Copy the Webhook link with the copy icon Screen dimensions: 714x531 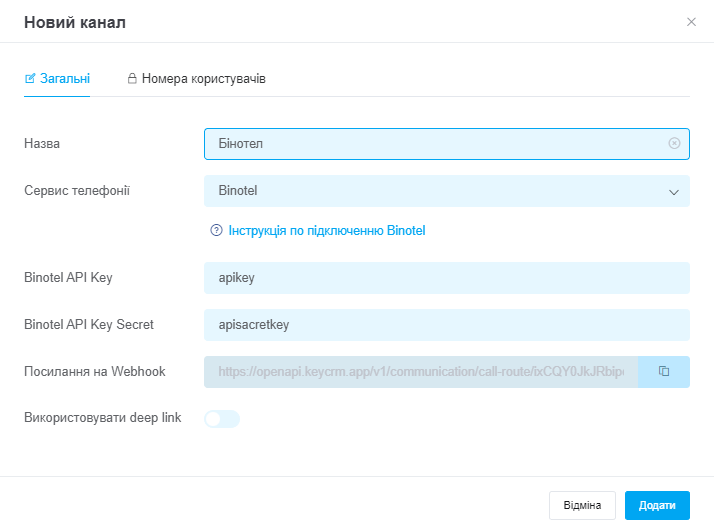(664, 372)
